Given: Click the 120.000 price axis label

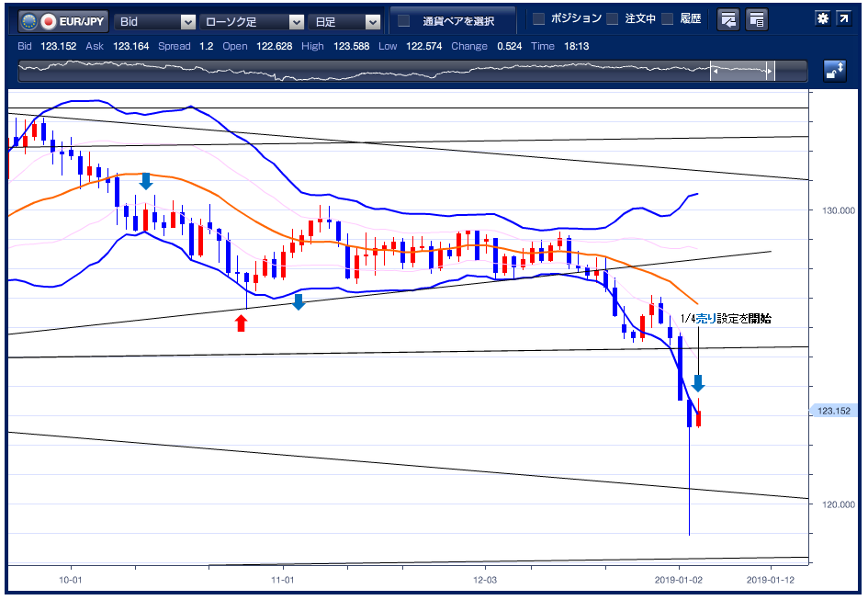Looking at the screenshot, I should [x=839, y=504].
